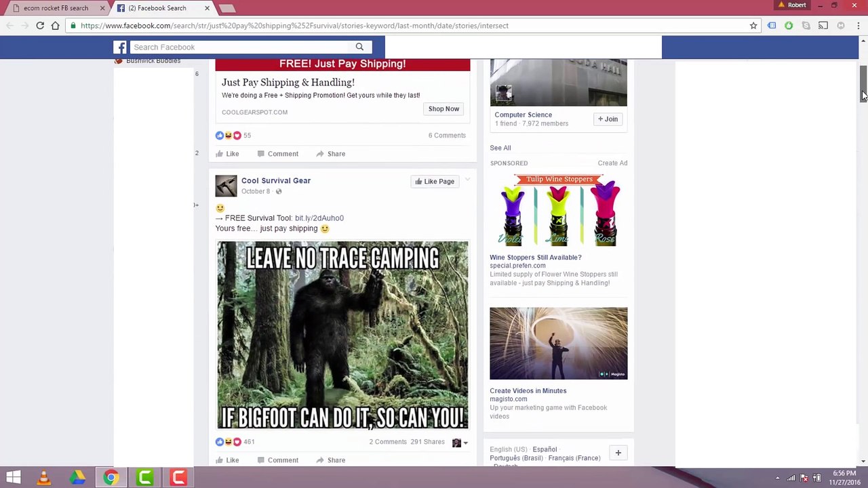The width and height of the screenshot is (868, 488).
Task: Focus the Search Facebook input field
Action: pyautogui.click(x=239, y=47)
